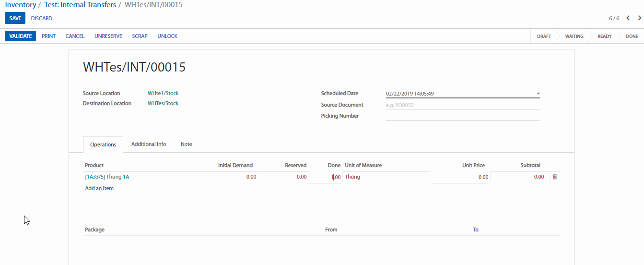Unreserve the transfer products
The width and height of the screenshot is (644, 265).
[108, 36]
